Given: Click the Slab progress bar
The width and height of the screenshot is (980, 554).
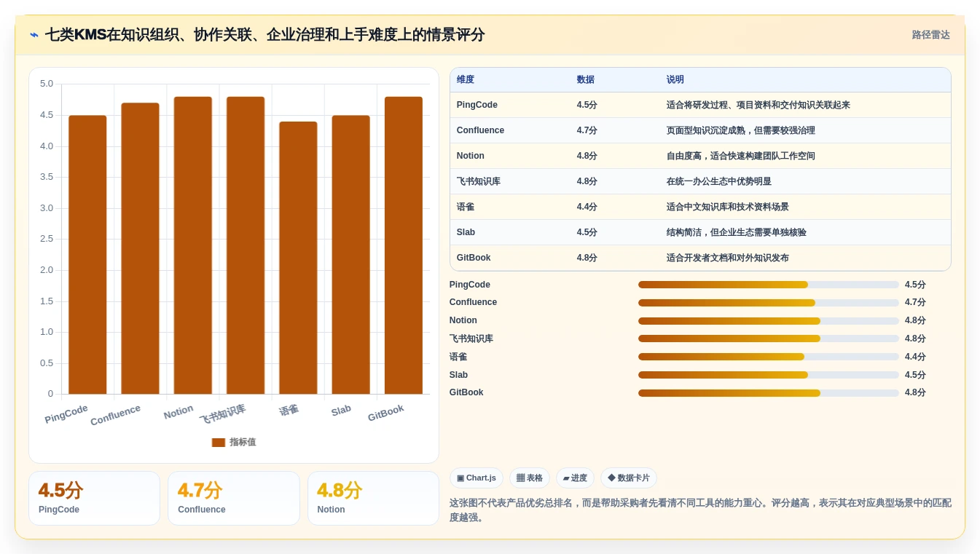Looking at the screenshot, I should pos(769,375).
